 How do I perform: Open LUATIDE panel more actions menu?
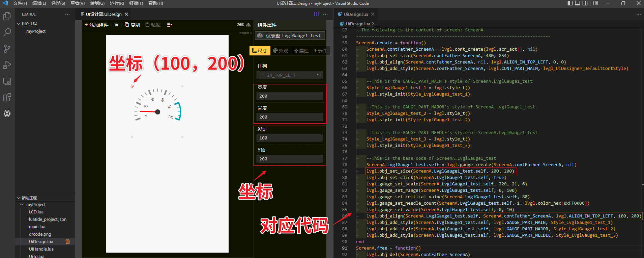(67, 14)
